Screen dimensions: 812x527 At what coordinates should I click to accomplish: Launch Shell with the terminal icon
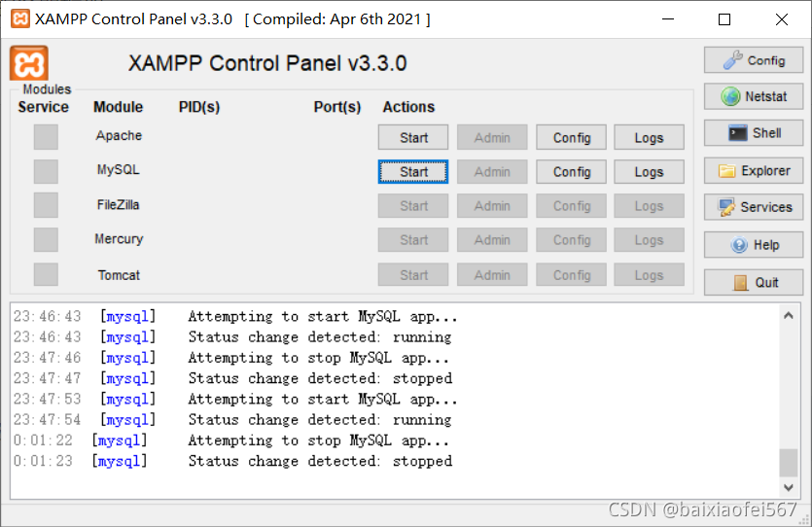(754, 133)
